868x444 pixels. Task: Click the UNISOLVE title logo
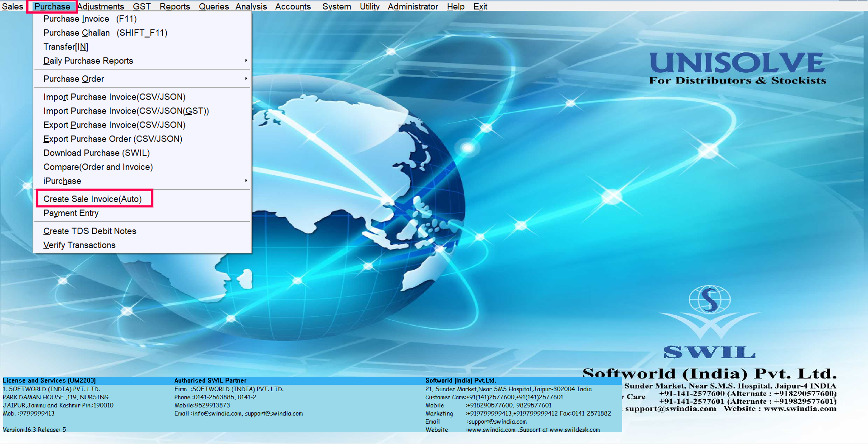pos(737,63)
